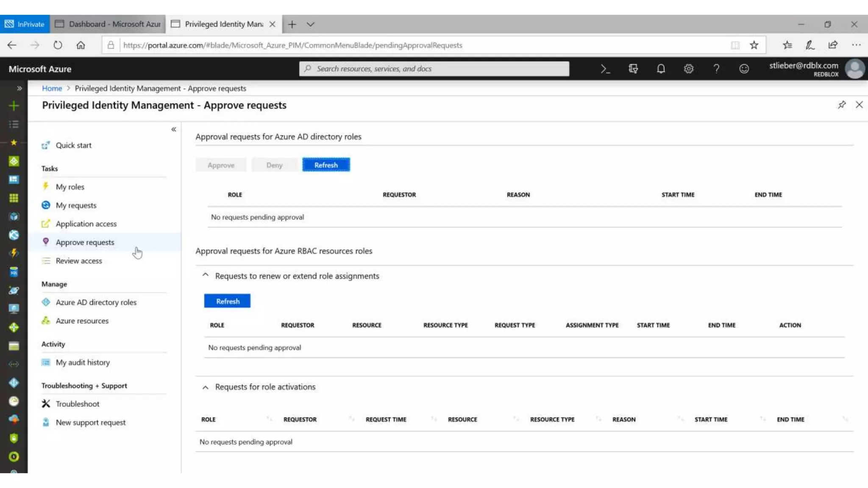The height and width of the screenshot is (488, 868).
Task: Click the feedback smiley icon
Action: point(744,69)
